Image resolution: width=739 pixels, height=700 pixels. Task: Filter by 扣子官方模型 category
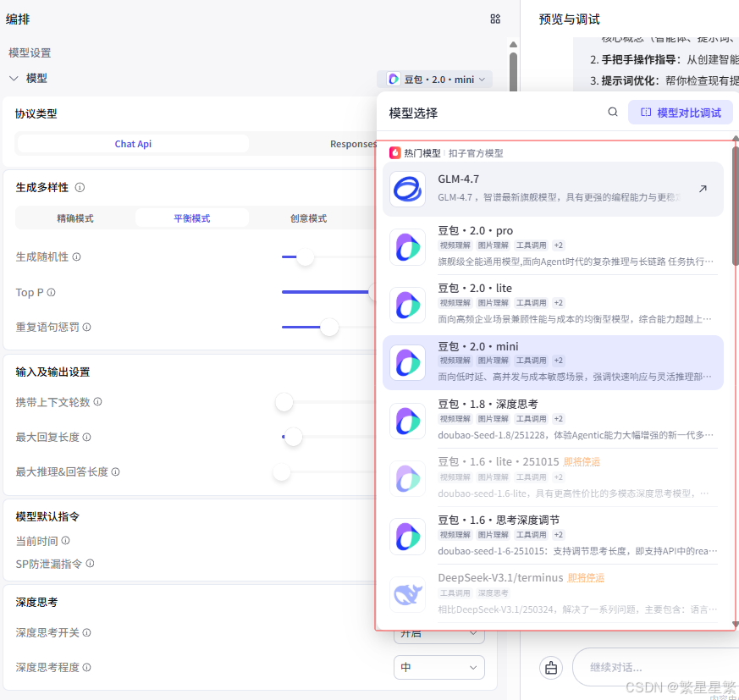click(x=476, y=153)
